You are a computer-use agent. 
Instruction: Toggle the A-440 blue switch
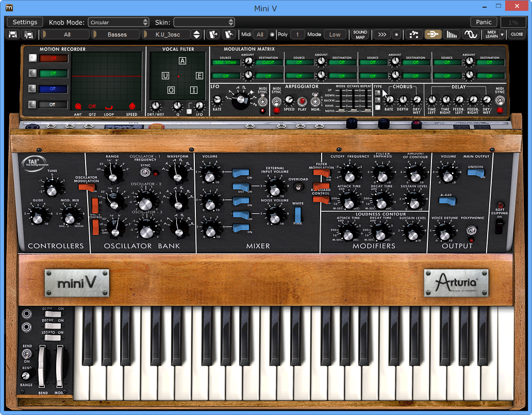click(447, 201)
